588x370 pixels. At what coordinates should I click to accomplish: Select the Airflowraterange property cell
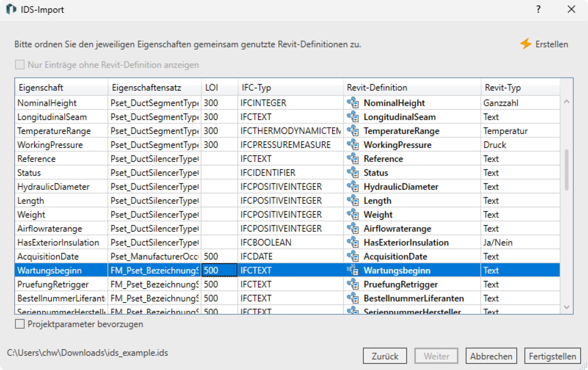[x=61, y=228]
